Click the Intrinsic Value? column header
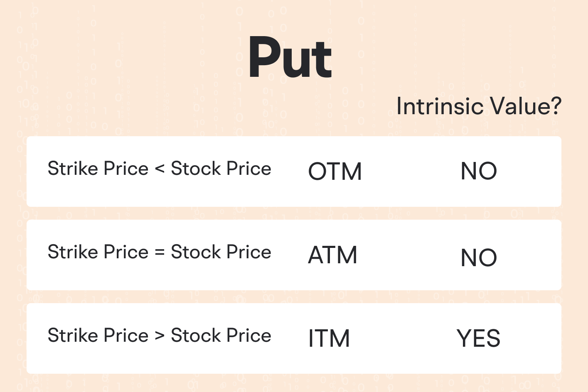This screenshot has height=392, width=588. pos(479,106)
